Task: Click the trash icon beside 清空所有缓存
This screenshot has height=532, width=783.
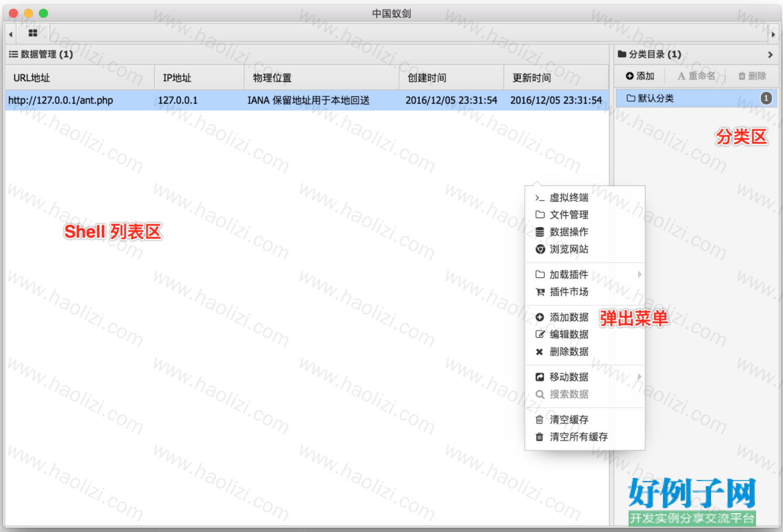Action: pos(539,437)
